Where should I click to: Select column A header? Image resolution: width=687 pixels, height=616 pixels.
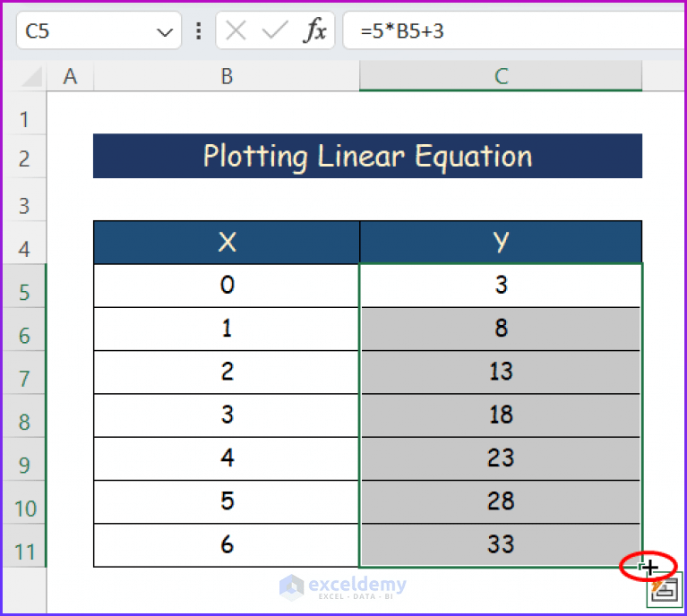(x=70, y=76)
